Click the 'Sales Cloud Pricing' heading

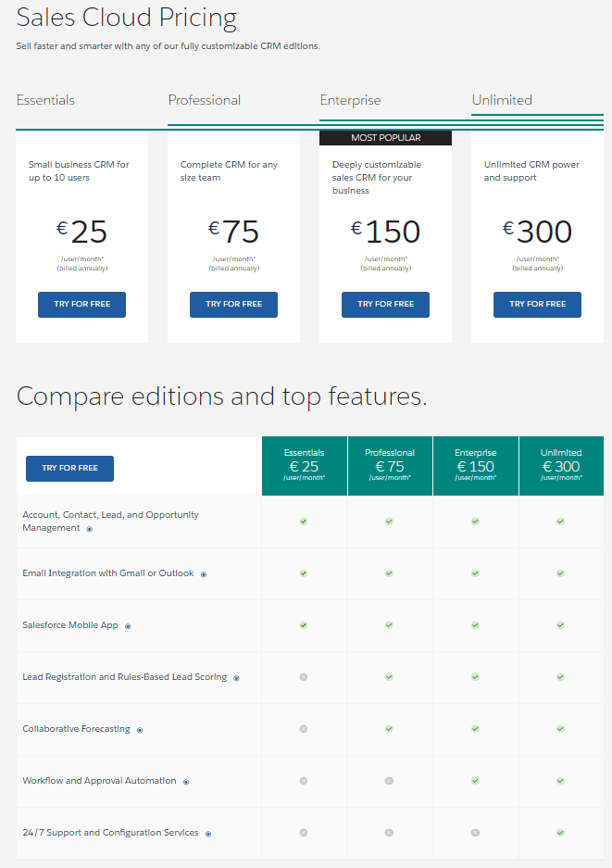[x=126, y=18]
